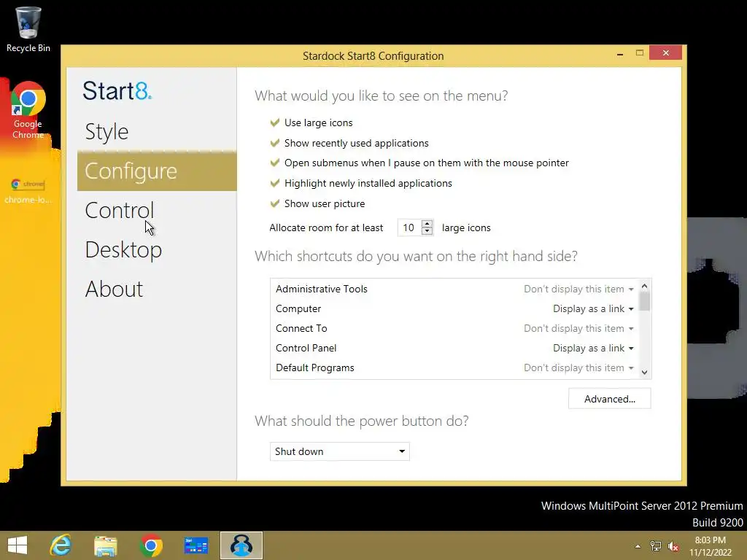Select the Configure section

[157, 171]
